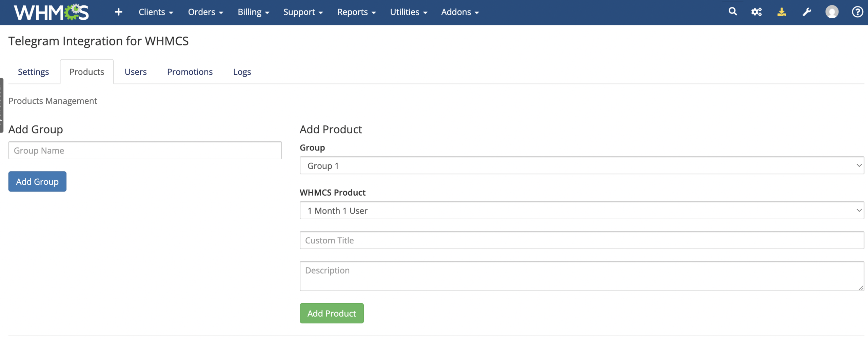Click the green Add Product button
Viewport: 868px width, 339px height.
tap(332, 314)
